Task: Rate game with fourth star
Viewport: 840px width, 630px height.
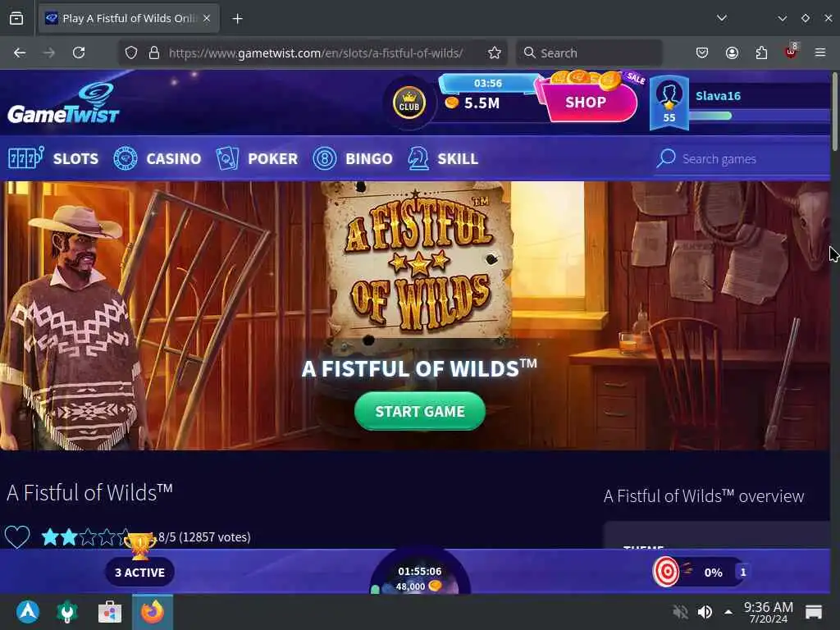Action: coord(107,536)
